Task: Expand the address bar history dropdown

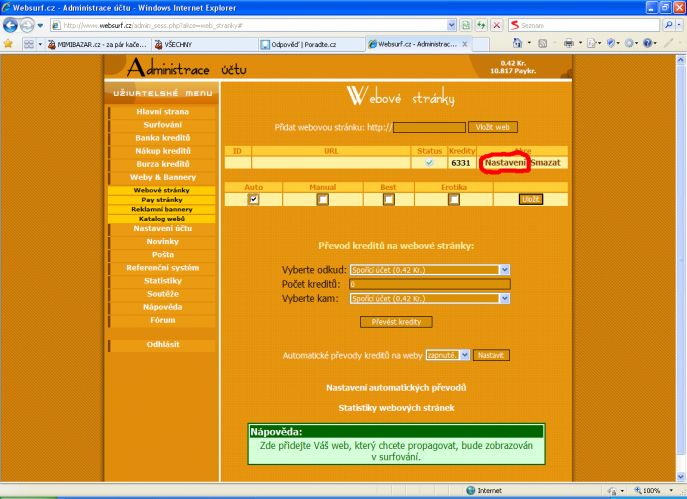Action: [452, 25]
